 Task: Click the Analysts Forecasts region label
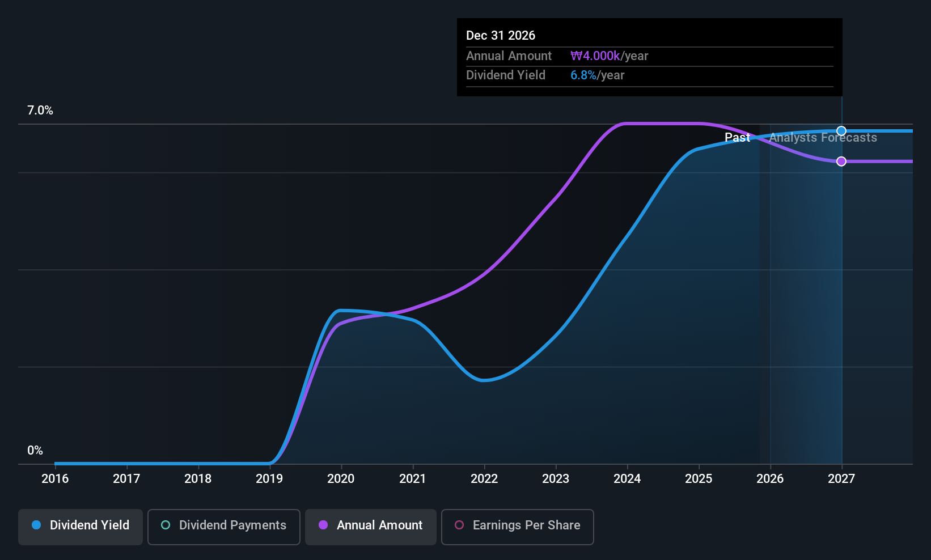[823, 138]
